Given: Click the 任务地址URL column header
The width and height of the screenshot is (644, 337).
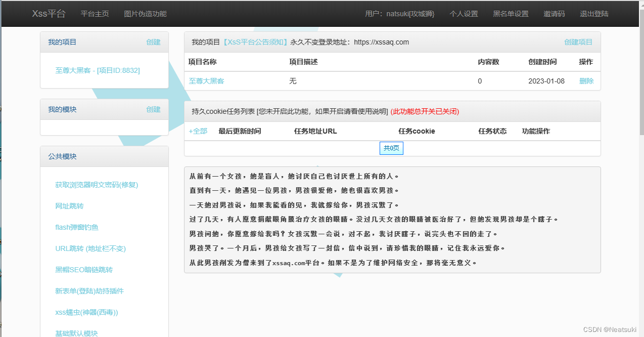Looking at the screenshot, I should click(x=315, y=131).
